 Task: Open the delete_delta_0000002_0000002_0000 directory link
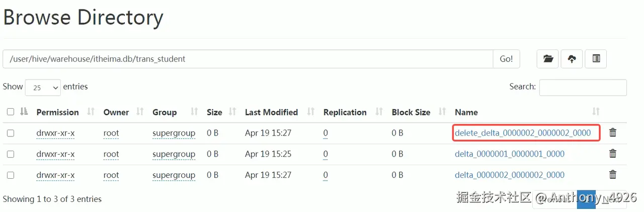(523, 133)
